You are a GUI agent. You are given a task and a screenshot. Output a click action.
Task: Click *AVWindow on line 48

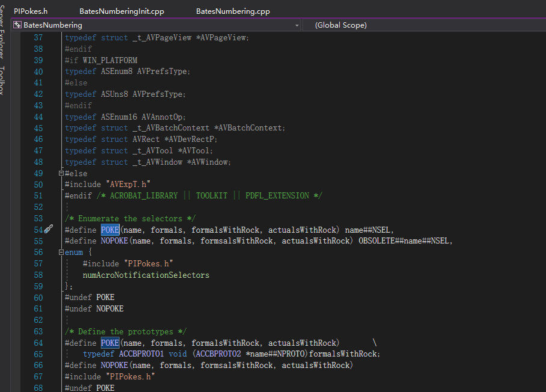pyautogui.click(x=207, y=162)
